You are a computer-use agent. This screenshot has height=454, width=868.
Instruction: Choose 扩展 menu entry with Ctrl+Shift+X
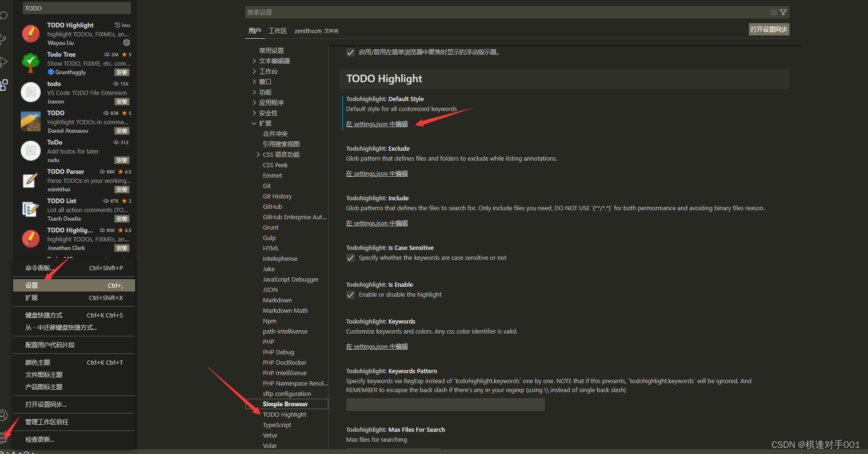click(x=74, y=298)
